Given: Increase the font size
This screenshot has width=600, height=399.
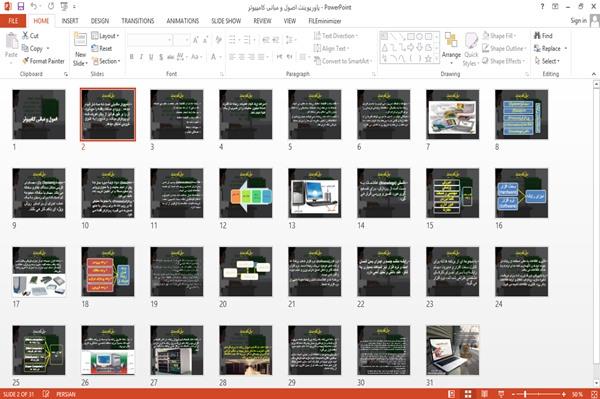Looking at the screenshot, I should [x=196, y=39].
